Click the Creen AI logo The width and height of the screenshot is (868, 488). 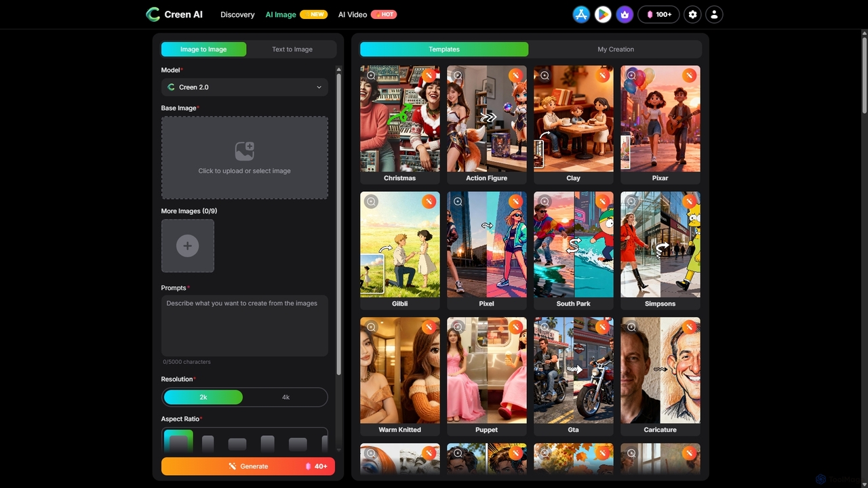click(174, 14)
